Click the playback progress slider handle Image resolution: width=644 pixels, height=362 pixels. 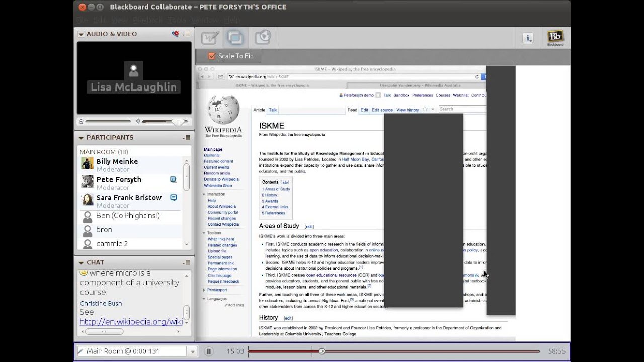pyautogui.click(x=321, y=351)
